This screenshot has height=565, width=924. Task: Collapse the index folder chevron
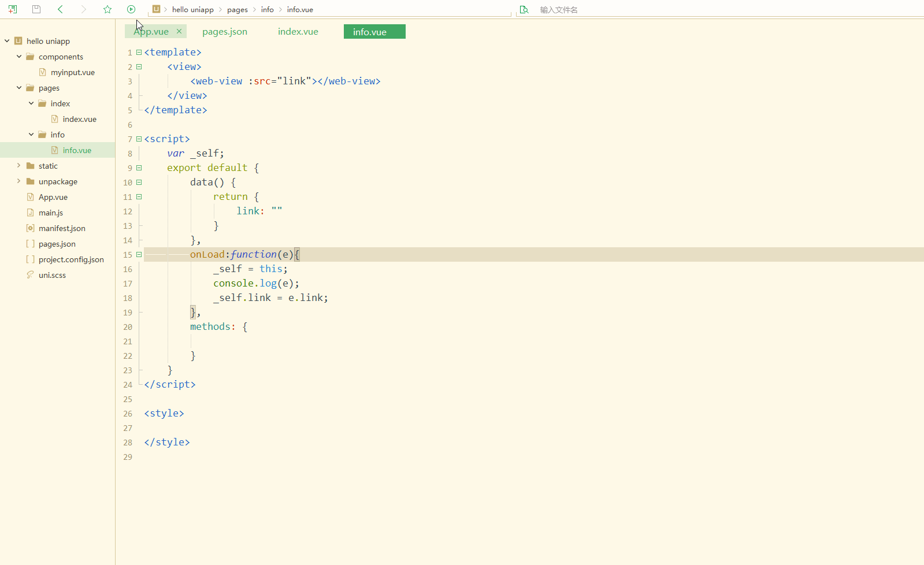point(31,103)
